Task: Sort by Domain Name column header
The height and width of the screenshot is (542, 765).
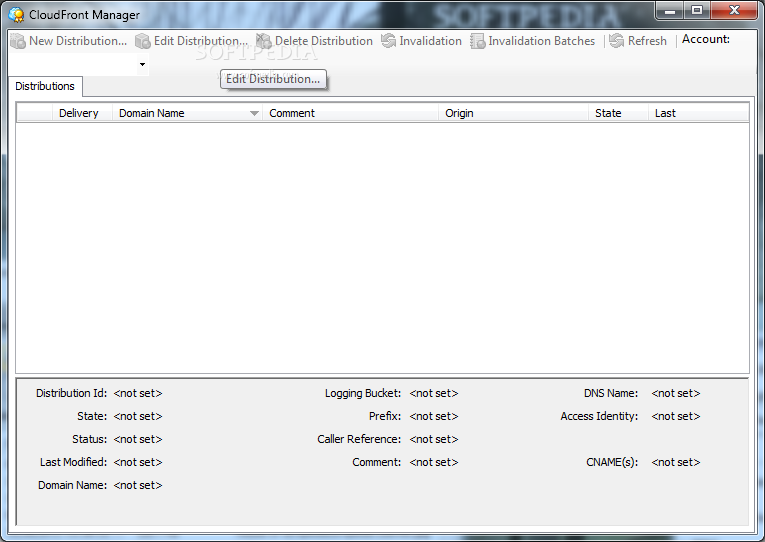Action: click(187, 113)
